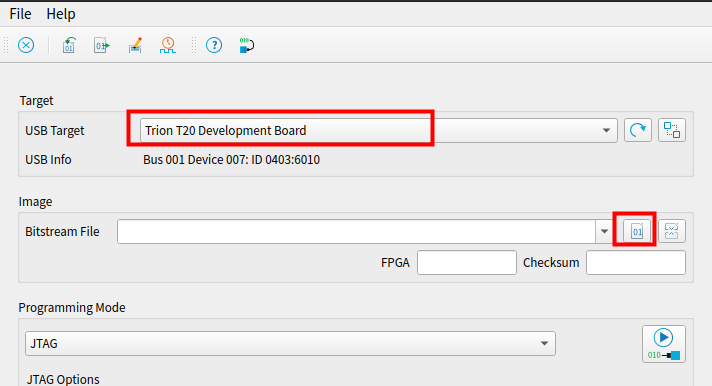Click the clock waveform icon in toolbar
The height and width of the screenshot is (386, 712).
click(x=168, y=45)
